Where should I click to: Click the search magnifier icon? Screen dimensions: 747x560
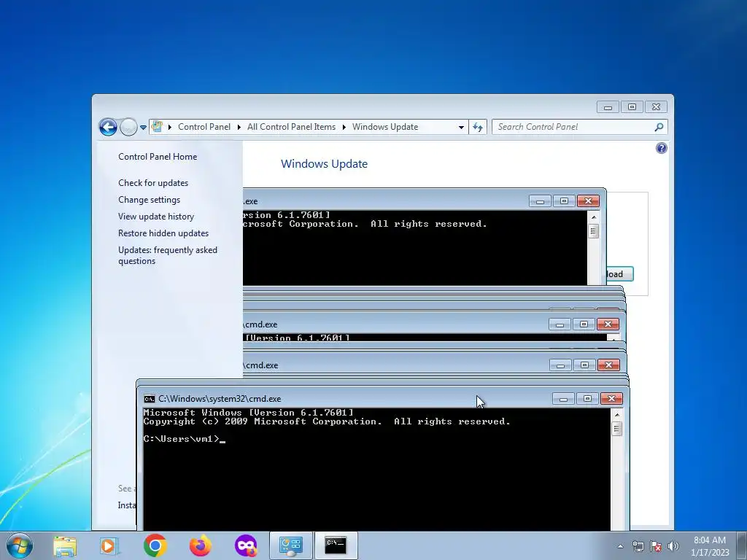pos(659,127)
